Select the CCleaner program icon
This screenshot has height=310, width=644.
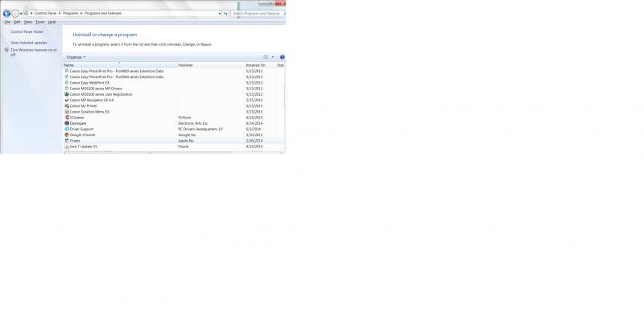(x=67, y=118)
